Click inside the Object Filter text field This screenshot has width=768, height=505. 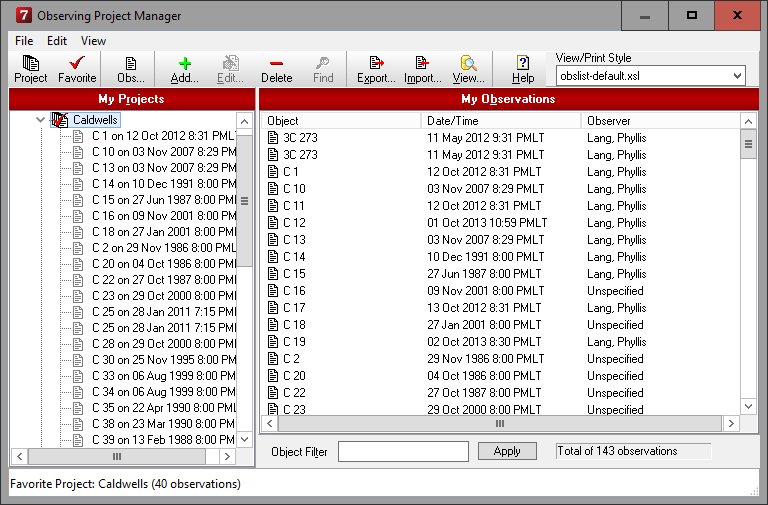403,452
